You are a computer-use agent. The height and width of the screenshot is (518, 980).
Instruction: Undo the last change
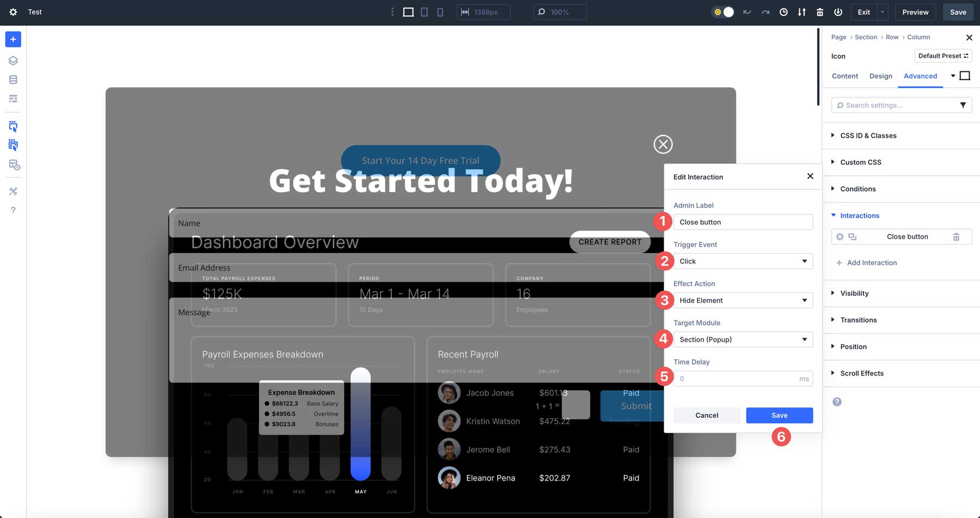[x=746, y=11]
